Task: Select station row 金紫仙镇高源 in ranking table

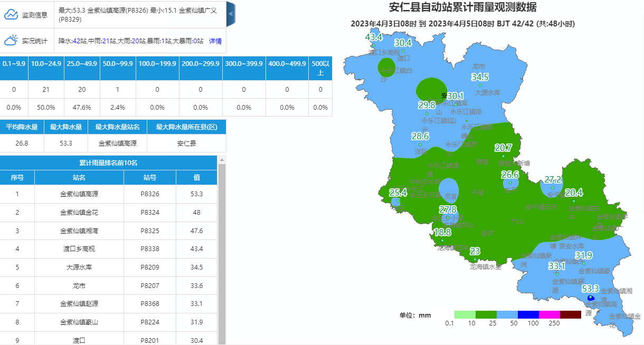Action: 109,194
